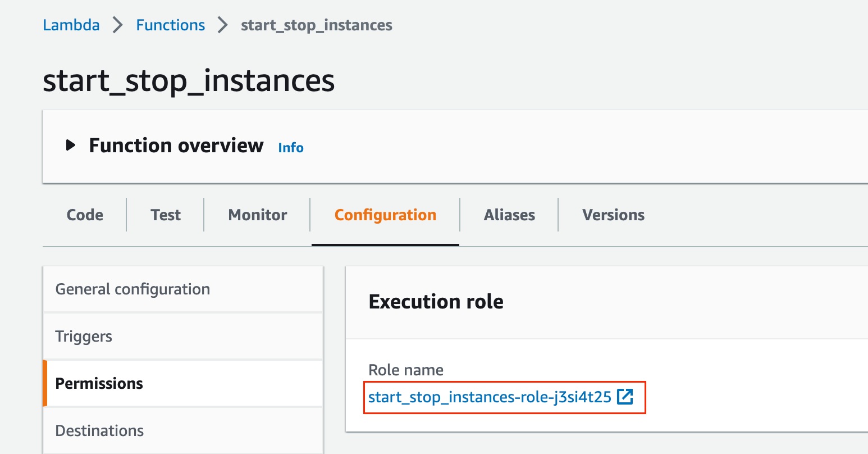
Task: Open the Info help link
Action: pyautogui.click(x=290, y=147)
